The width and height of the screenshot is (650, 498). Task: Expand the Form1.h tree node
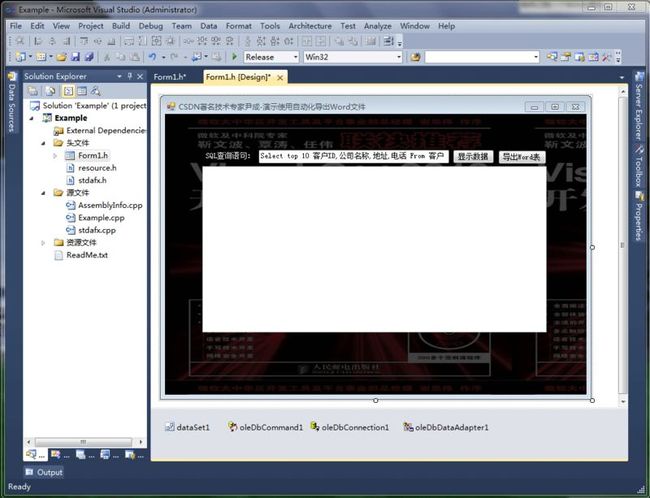click(x=55, y=155)
